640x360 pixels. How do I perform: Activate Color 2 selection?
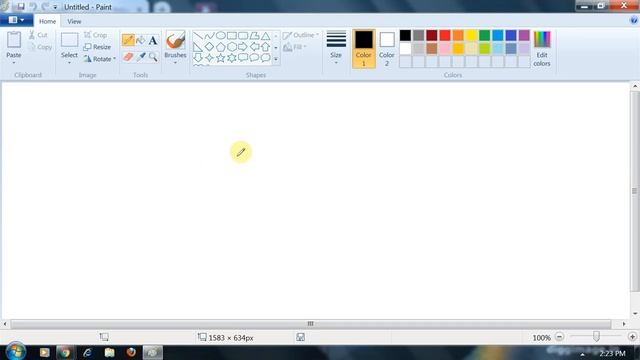(x=387, y=49)
